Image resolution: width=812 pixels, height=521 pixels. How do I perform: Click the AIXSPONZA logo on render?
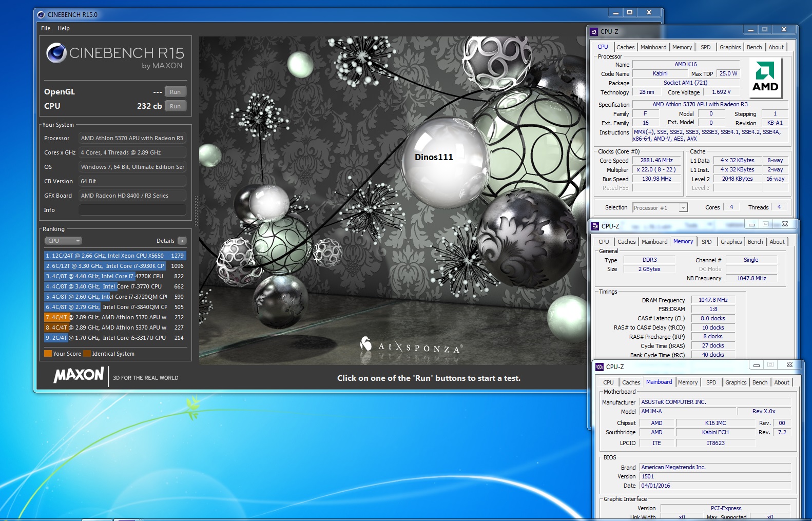click(412, 345)
